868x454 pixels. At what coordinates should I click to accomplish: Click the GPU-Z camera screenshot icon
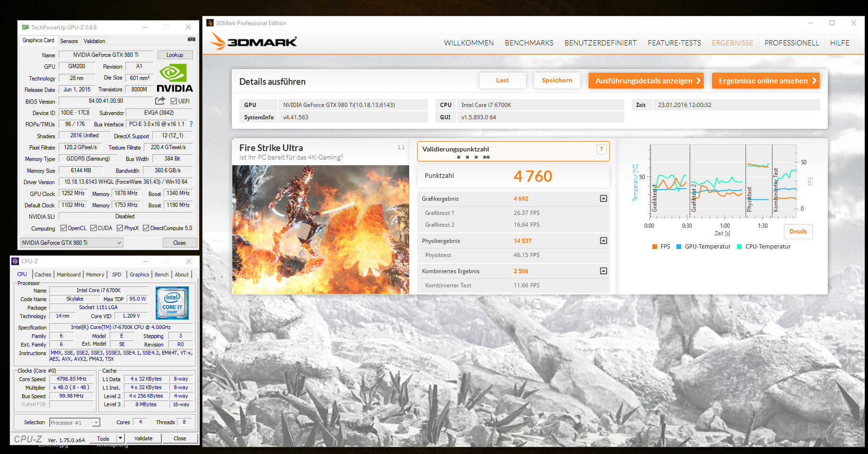(192, 39)
